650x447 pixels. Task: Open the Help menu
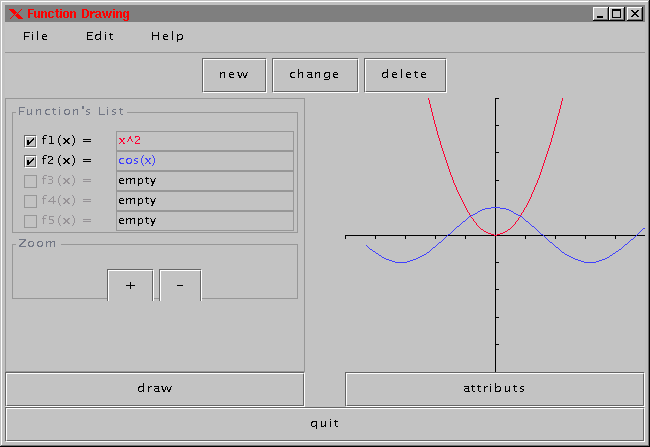coord(168,36)
